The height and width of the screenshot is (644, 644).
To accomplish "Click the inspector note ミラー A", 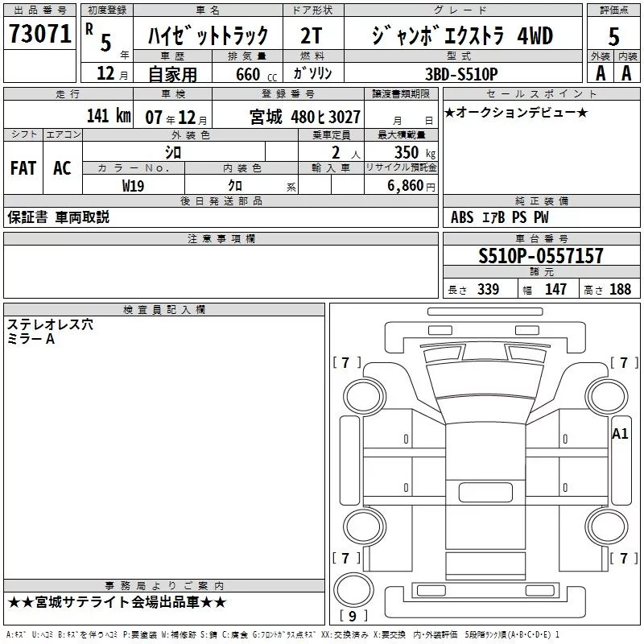I will 31,339.
